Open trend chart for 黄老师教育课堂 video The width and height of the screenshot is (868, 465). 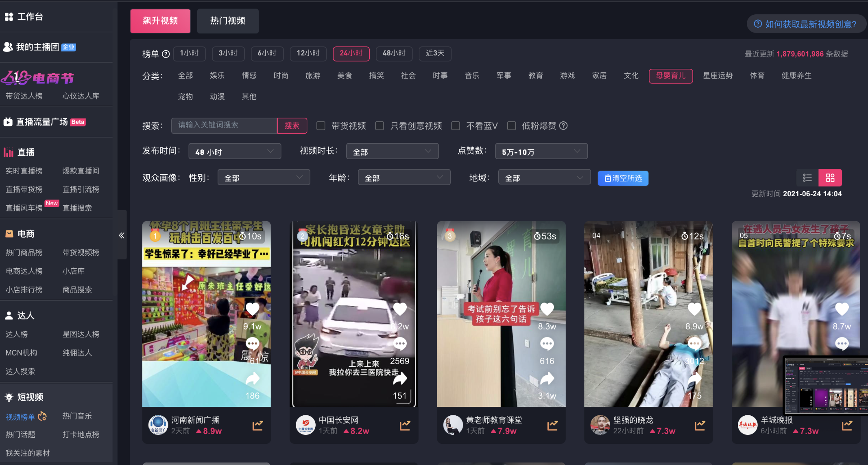point(552,426)
